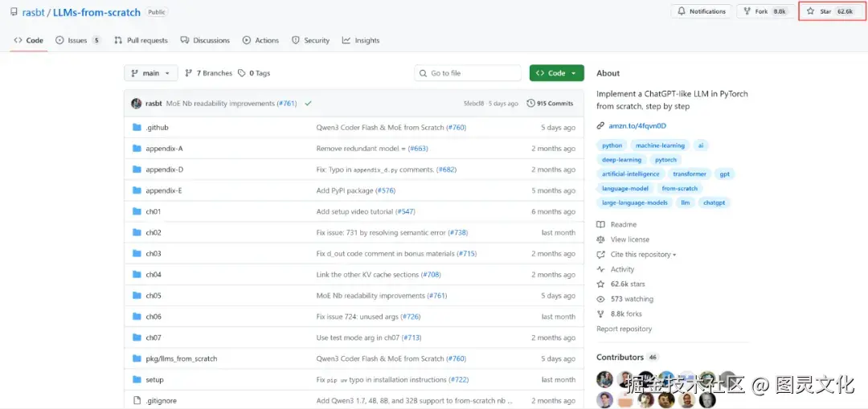The height and width of the screenshot is (409, 868).
Task: Click the Fork icon
Action: (x=747, y=11)
